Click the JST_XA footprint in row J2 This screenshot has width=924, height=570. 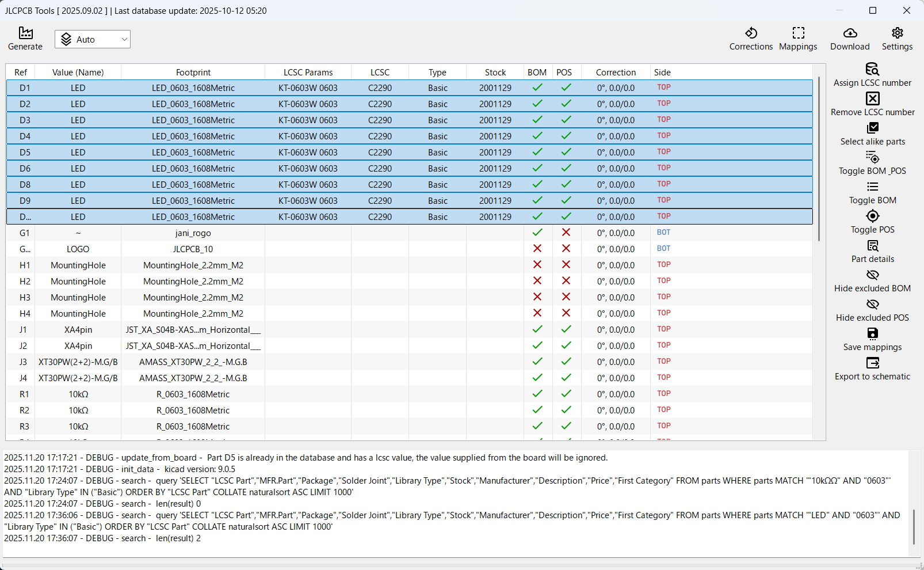[193, 345]
